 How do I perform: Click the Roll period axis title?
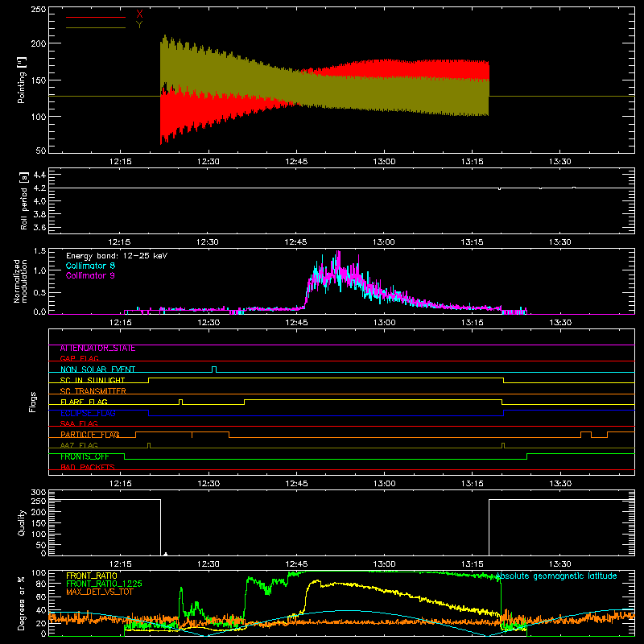click(24, 200)
